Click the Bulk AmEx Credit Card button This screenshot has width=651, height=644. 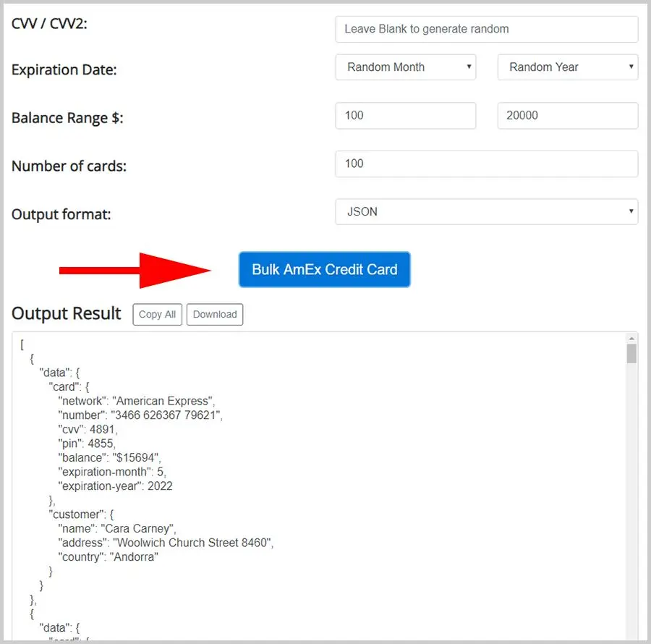tap(324, 269)
